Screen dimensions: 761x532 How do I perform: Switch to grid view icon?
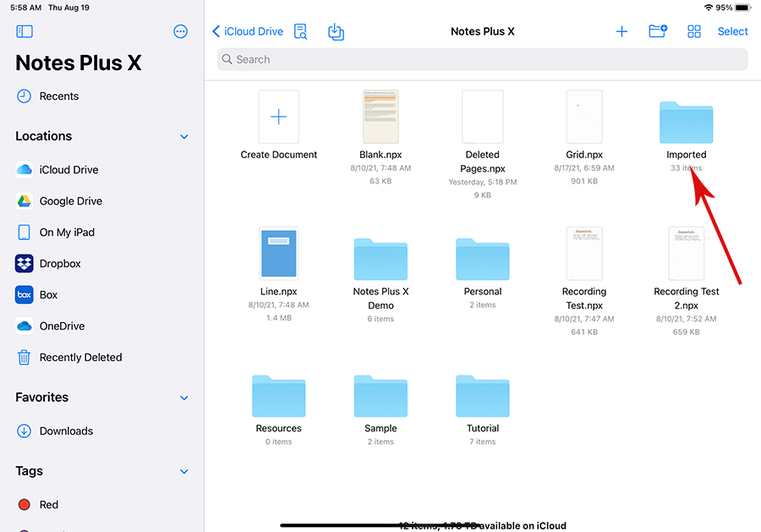pyautogui.click(x=694, y=31)
